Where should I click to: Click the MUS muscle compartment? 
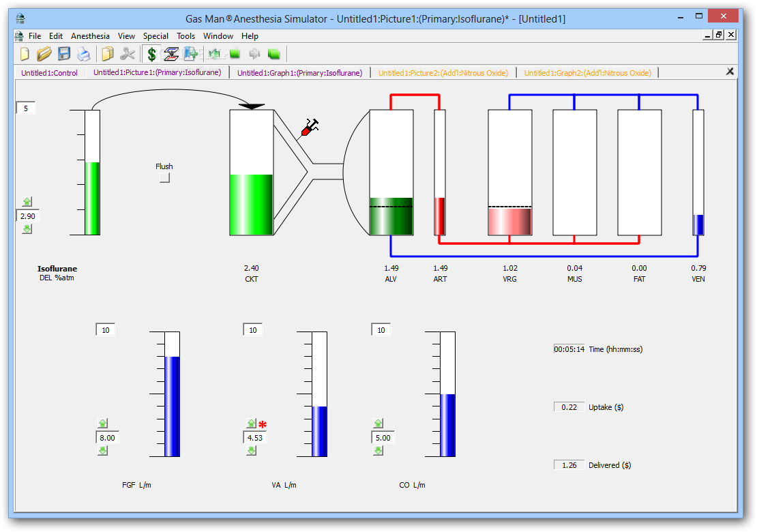[x=574, y=173]
